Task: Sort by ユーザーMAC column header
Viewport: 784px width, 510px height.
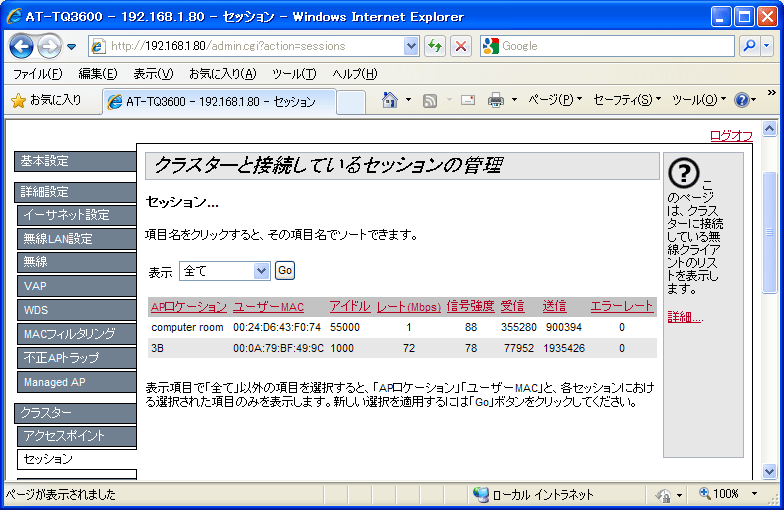Action: [x=268, y=307]
